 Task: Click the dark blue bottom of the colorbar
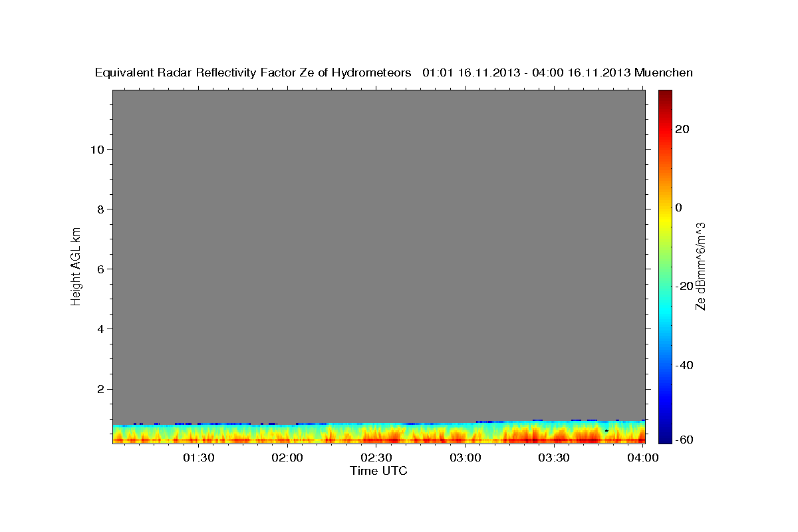[665, 438]
